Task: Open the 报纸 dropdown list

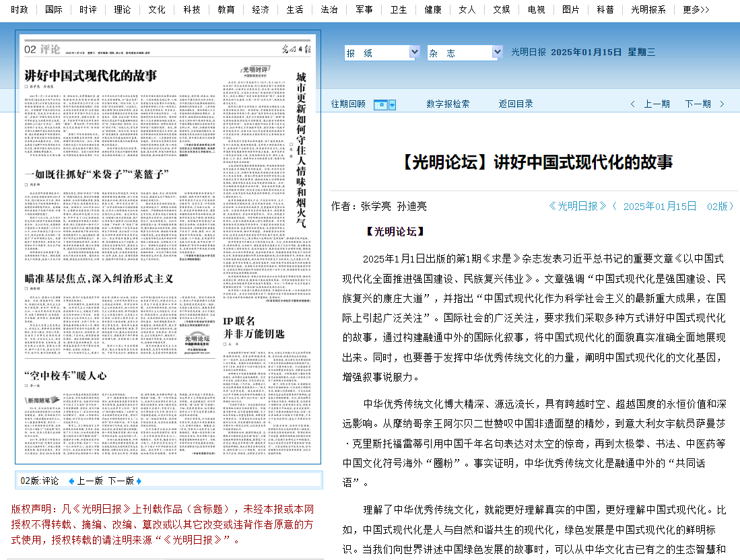Action: tap(415, 53)
